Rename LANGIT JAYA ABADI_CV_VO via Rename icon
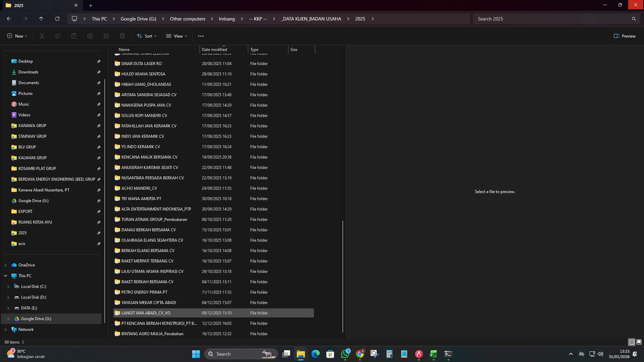The width and height of the screenshot is (644, 362). [x=90, y=36]
